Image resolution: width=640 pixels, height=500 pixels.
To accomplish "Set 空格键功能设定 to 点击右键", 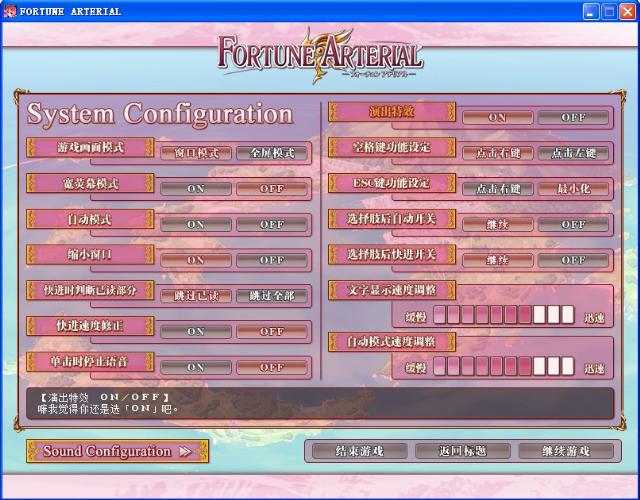I will pos(498,153).
